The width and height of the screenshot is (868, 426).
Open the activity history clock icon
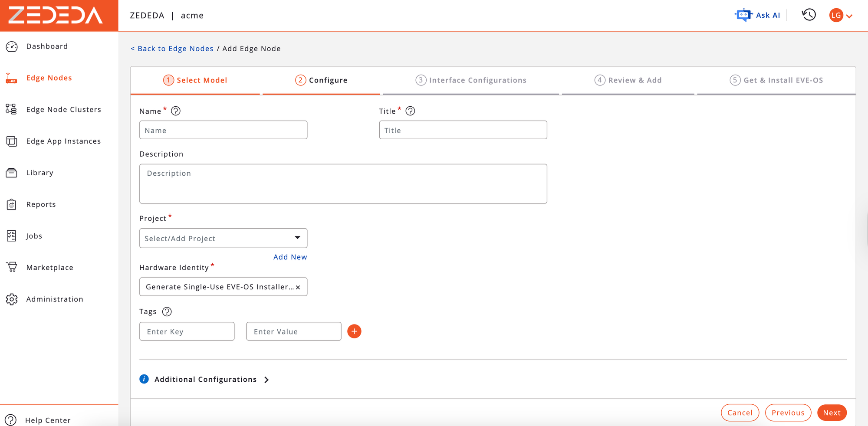point(809,15)
